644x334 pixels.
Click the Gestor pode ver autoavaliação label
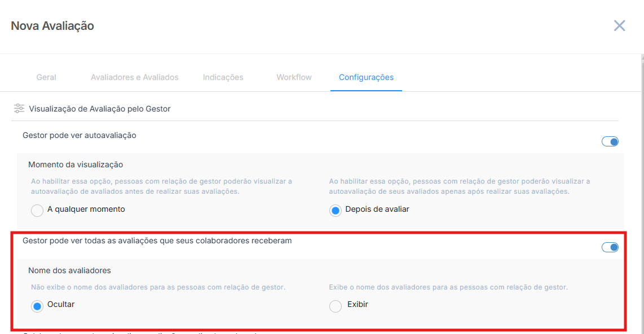point(80,135)
